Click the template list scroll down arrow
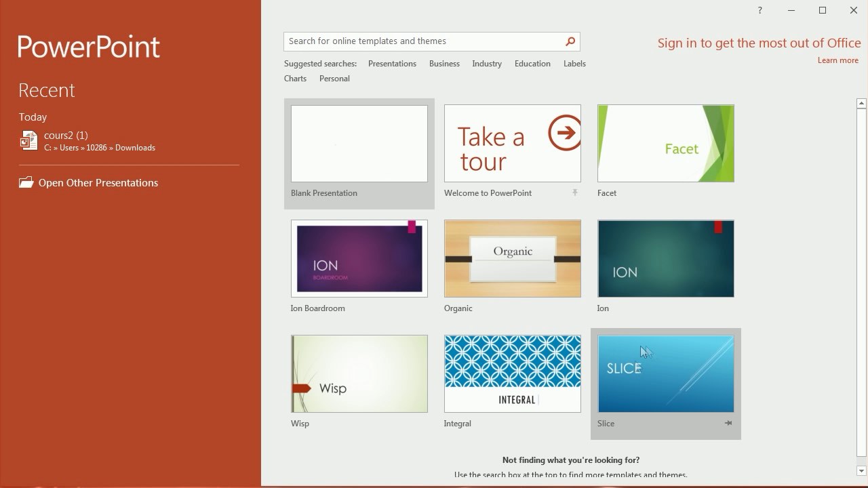The width and height of the screenshot is (868, 488). [x=861, y=471]
